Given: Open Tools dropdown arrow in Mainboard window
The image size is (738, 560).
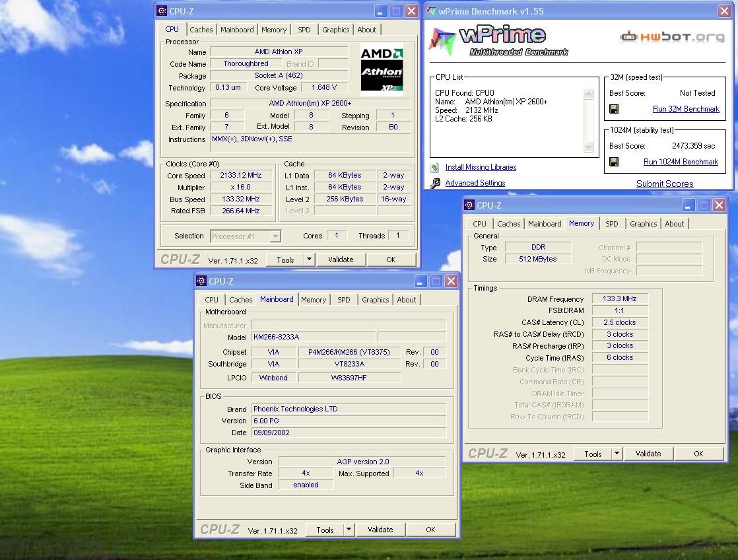Looking at the screenshot, I should (x=349, y=530).
